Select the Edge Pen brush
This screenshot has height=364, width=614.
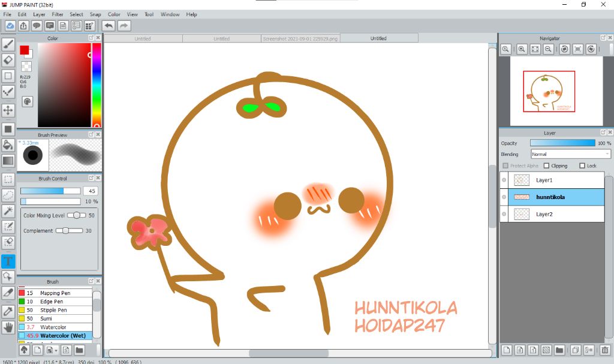[x=55, y=302]
